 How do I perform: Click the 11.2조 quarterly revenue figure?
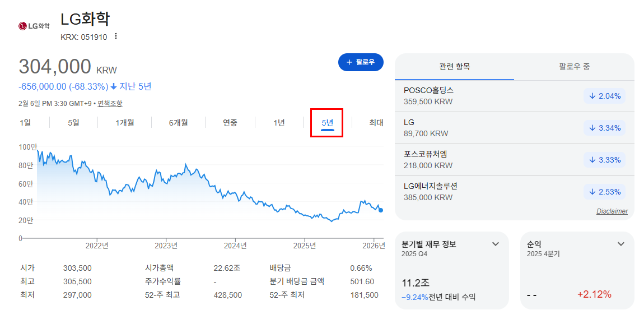click(x=415, y=283)
